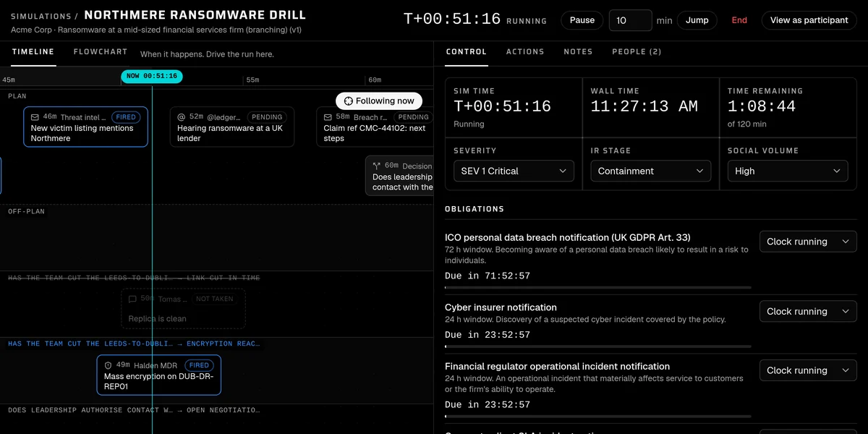868x434 pixels.
Task: Pause the running simulation
Action: point(582,20)
